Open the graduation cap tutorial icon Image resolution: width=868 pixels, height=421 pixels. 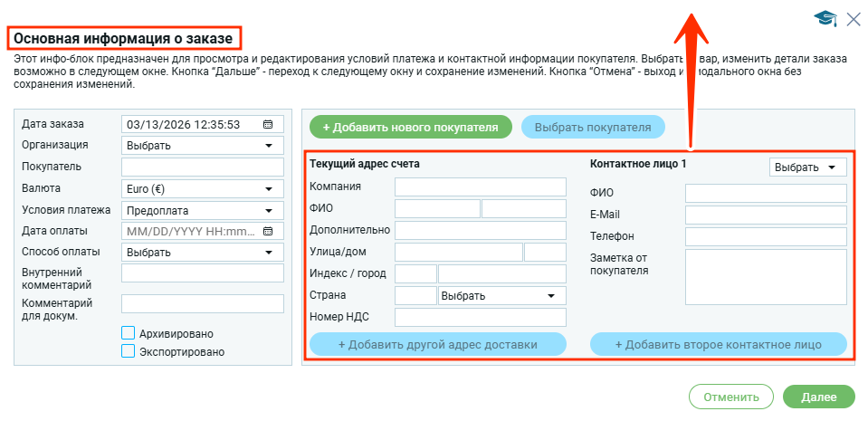[x=825, y=18]
